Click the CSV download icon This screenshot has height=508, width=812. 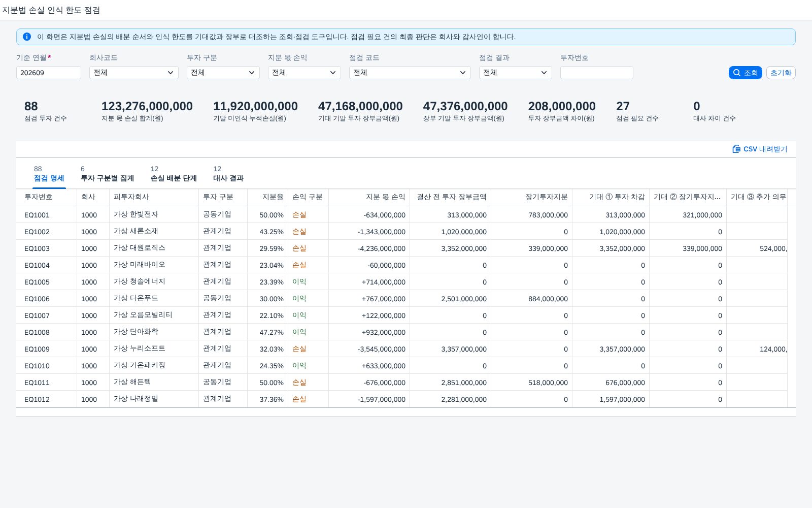[x=736, y=149]
